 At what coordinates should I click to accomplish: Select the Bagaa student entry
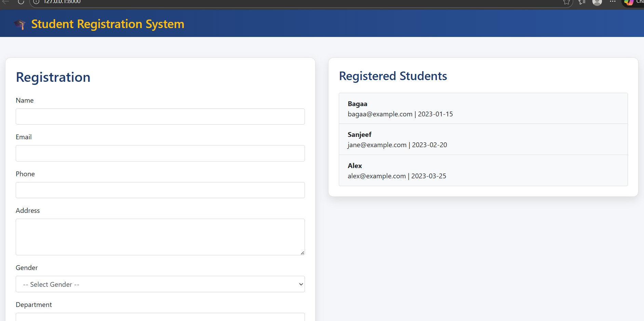[x=483, y=108]
